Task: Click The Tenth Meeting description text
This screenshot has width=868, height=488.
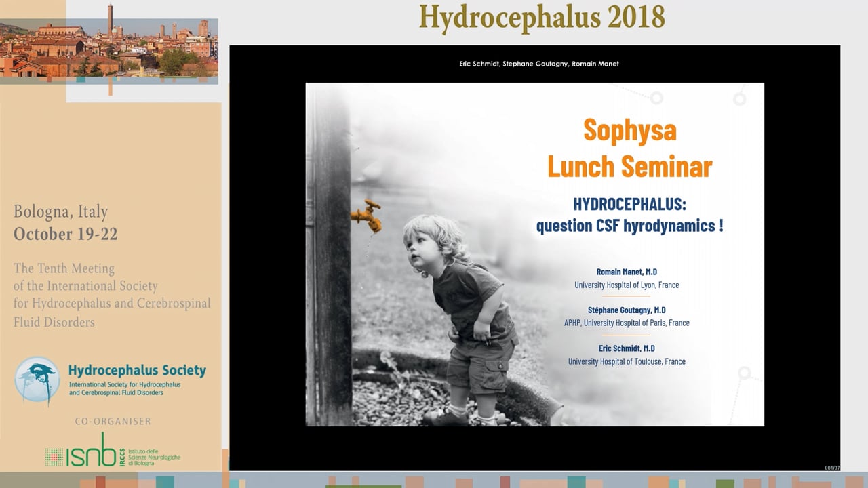Action: pos(112,295)
